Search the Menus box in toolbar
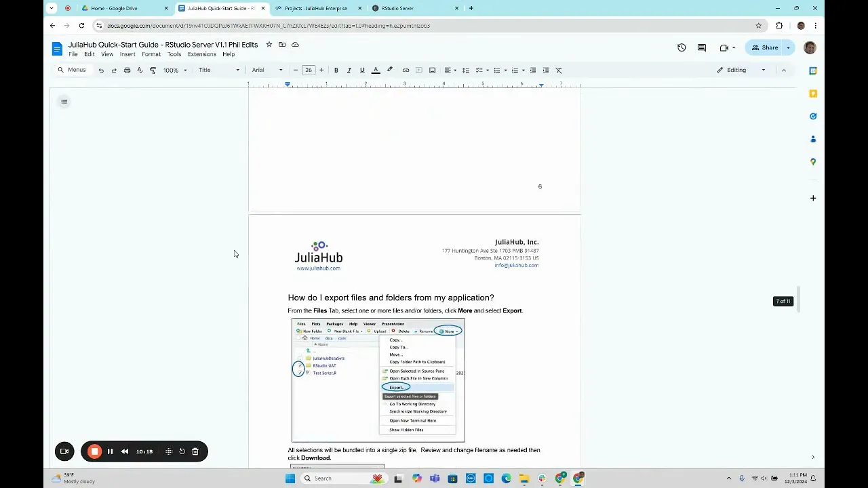Viewport: 868px width, 488px height. click(71, 70)
